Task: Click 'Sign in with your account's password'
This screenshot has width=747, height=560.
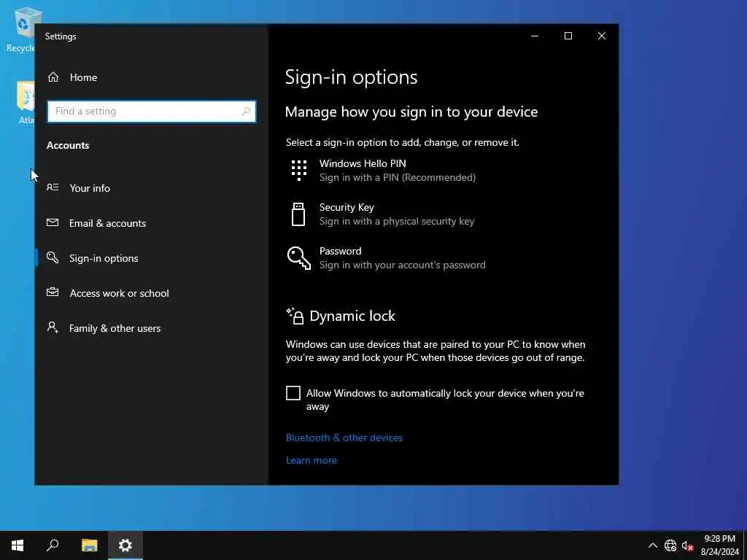Action: coord(403,265)
